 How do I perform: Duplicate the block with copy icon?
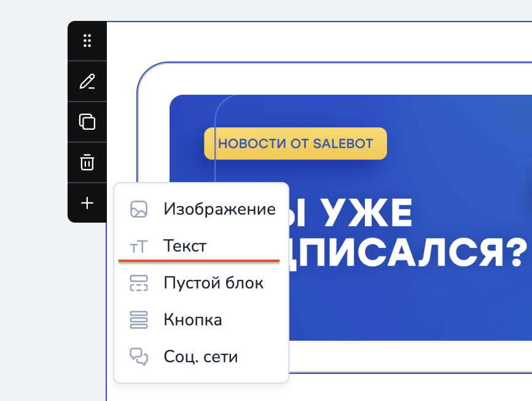[87, 122]
